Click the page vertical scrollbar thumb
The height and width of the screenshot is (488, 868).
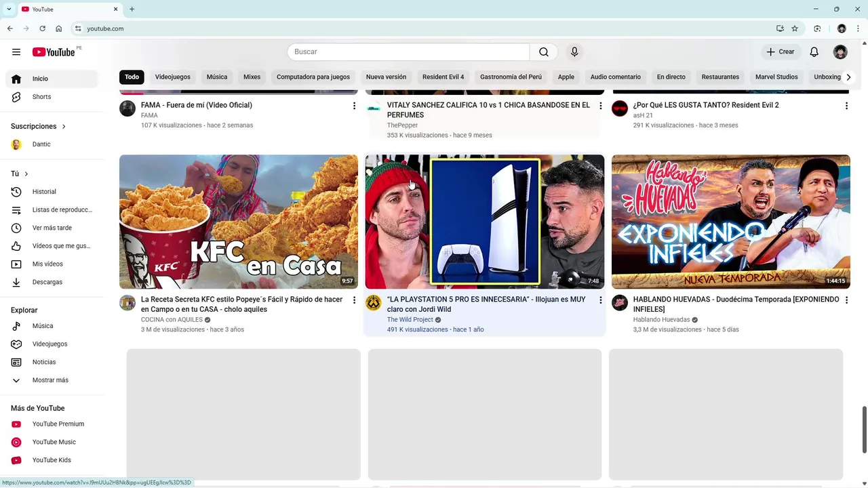coord(864,430)
